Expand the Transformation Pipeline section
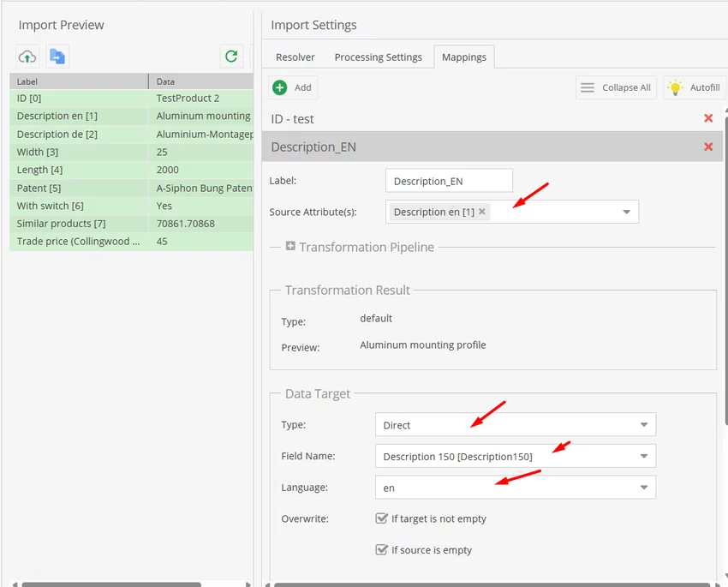 [290, 246]
